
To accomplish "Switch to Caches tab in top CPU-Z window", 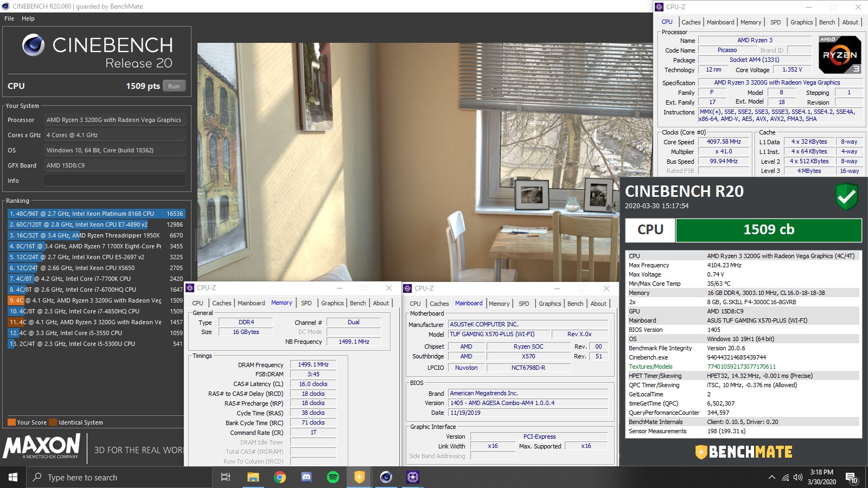I will pos(691,22).
